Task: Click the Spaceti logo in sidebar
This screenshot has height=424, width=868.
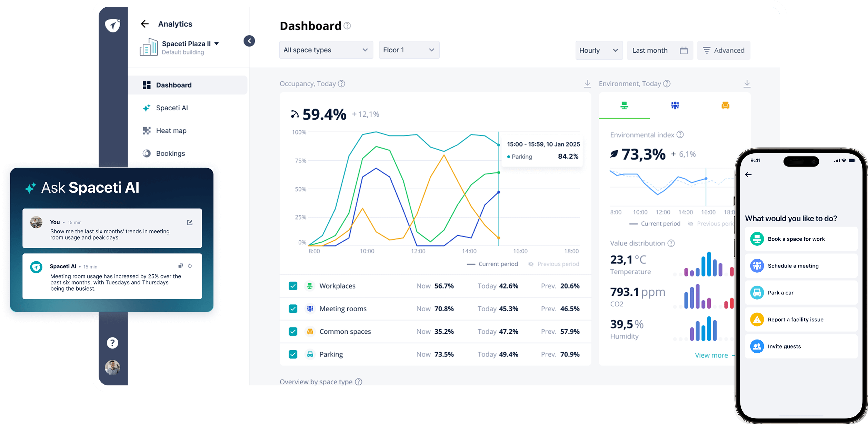Action: click(x=112, y=25)
